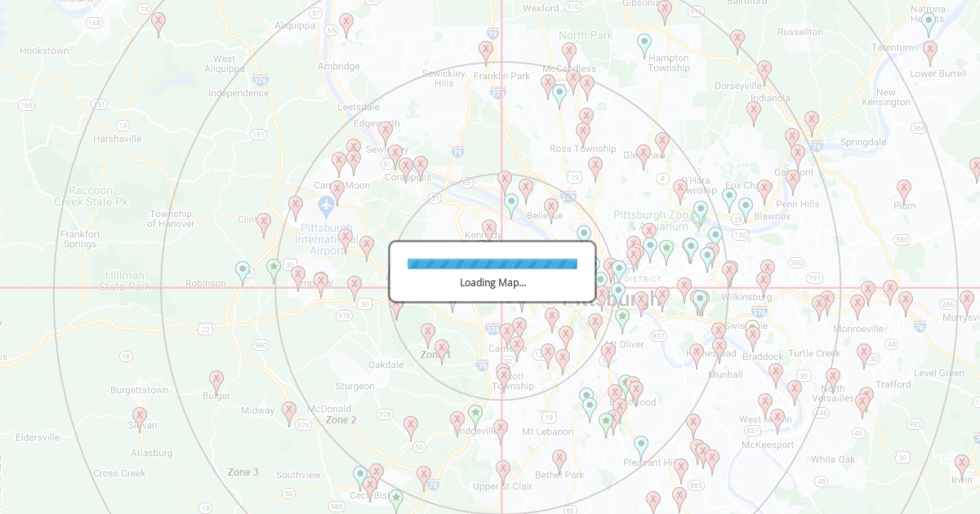The height and width of the screenshot is (514, 980).
Task: Select the red X marker above Bulger
Action: pos(216,380)
